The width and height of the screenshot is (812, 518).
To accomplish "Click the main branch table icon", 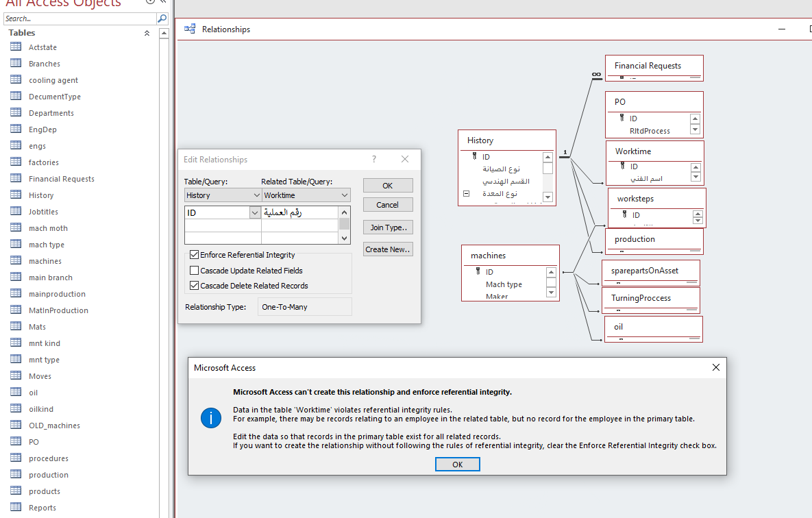I will pos(16,277).
